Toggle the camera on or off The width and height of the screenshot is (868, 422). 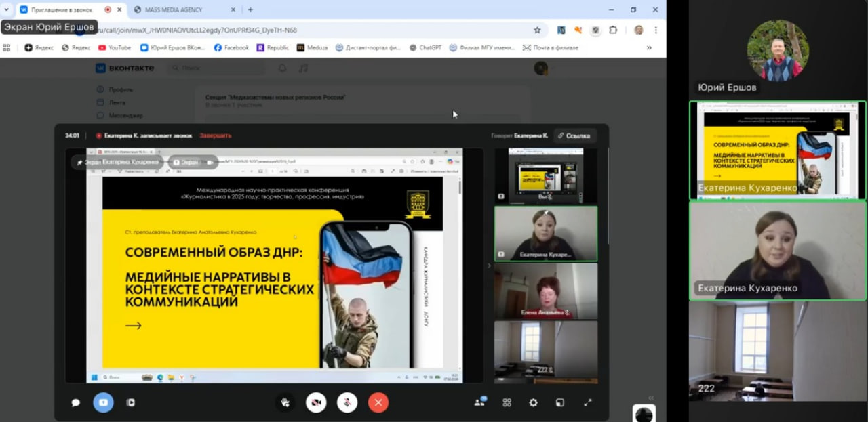pos(316,402)
